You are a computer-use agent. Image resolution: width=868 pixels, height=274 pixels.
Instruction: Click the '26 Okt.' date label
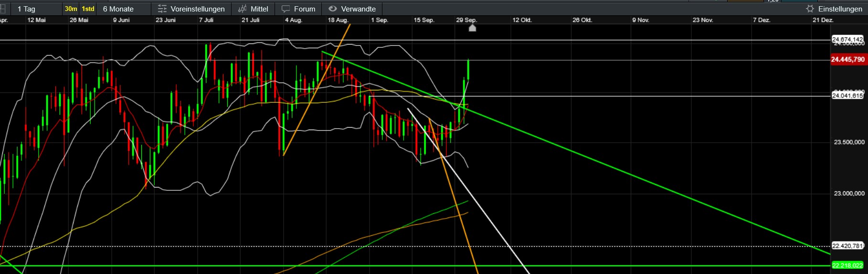point(582,20)
